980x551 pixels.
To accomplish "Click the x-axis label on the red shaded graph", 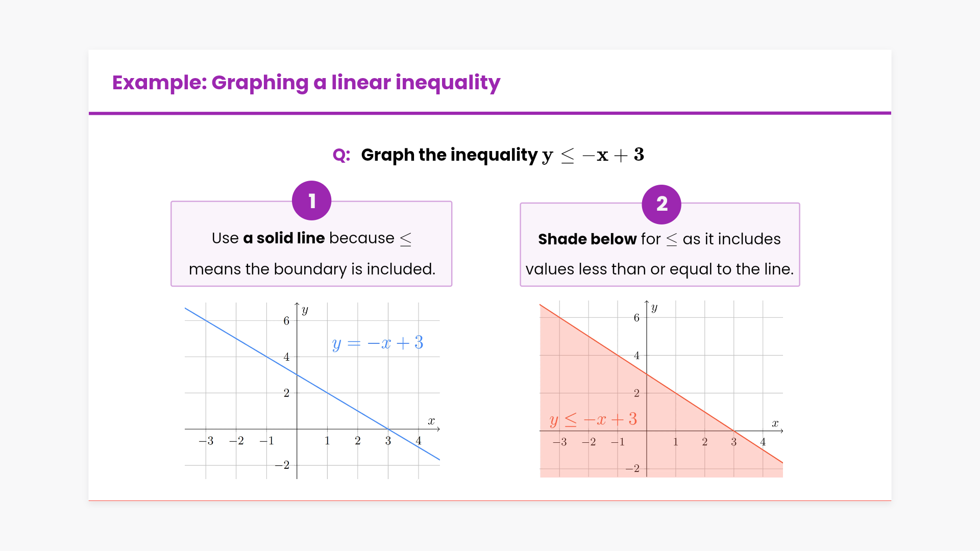I will [775, 423].
